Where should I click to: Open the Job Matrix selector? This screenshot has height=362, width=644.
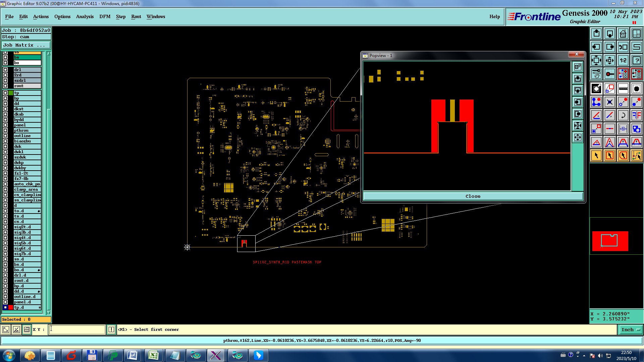tap(26, 45)
